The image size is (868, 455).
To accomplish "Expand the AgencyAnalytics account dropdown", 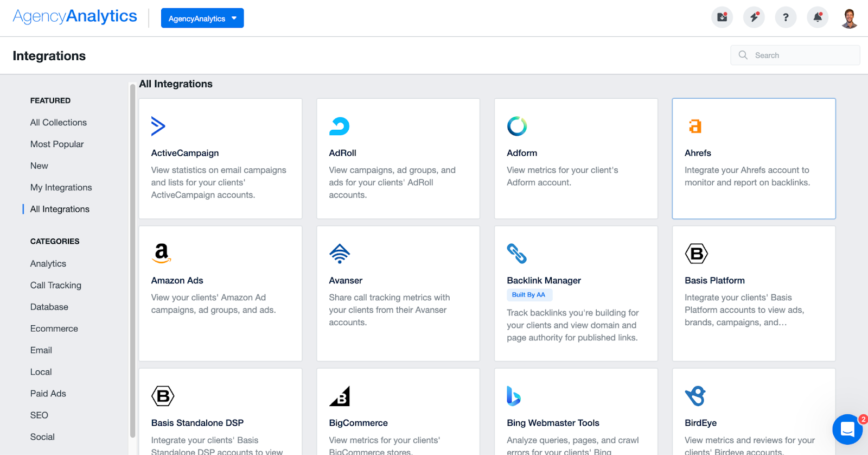I will (x=202, y=18).
